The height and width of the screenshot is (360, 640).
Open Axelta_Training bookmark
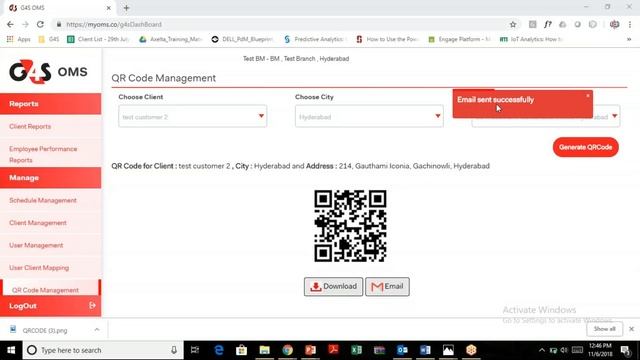click(171, 39)
